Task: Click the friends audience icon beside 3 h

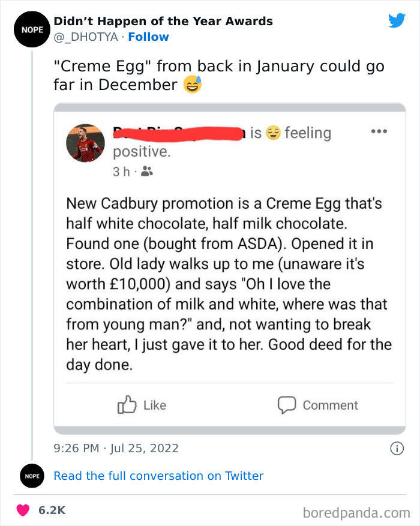Action: (145, 172)
